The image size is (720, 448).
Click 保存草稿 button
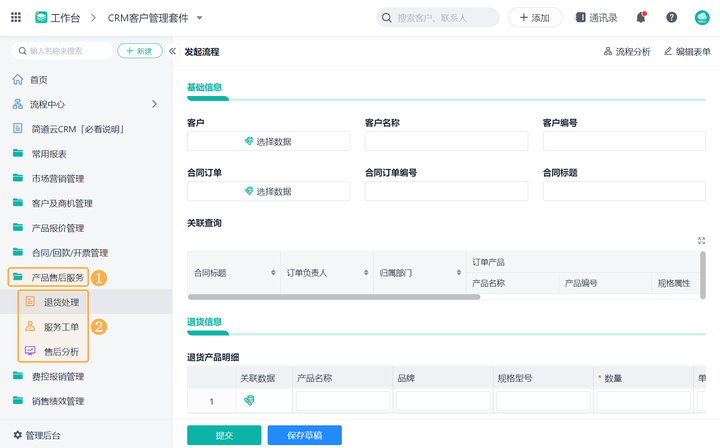[304, 435]
